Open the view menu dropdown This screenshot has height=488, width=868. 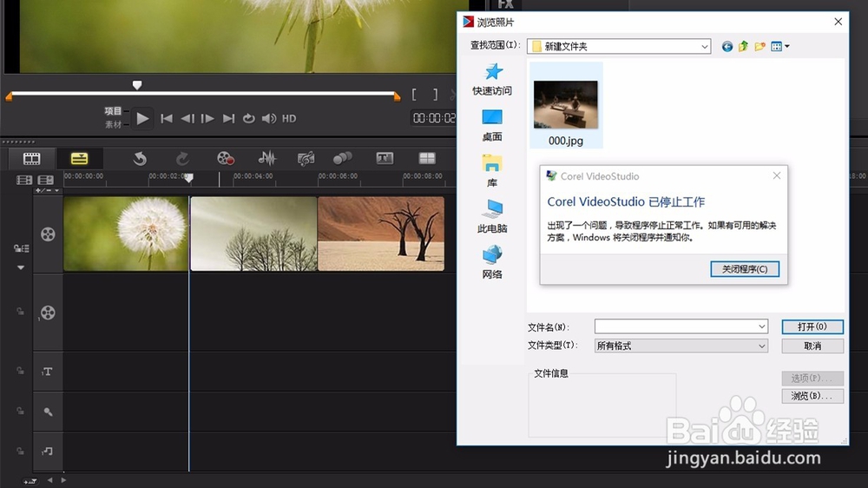(780, 47)
